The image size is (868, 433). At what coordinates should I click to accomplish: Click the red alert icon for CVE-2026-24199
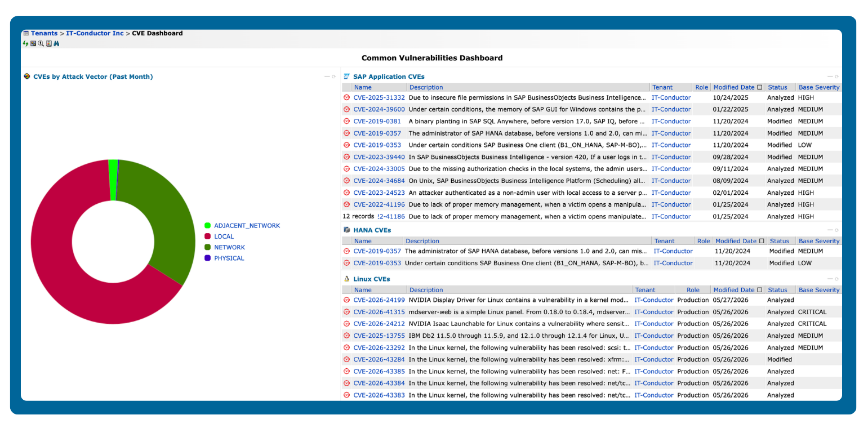[x=347, y=300]
